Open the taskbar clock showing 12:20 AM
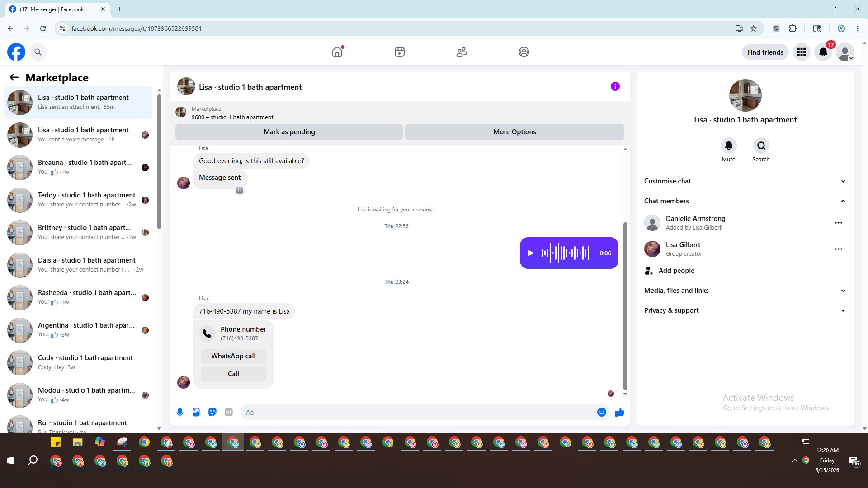868x488 pixels. click(x=827, y=460)
